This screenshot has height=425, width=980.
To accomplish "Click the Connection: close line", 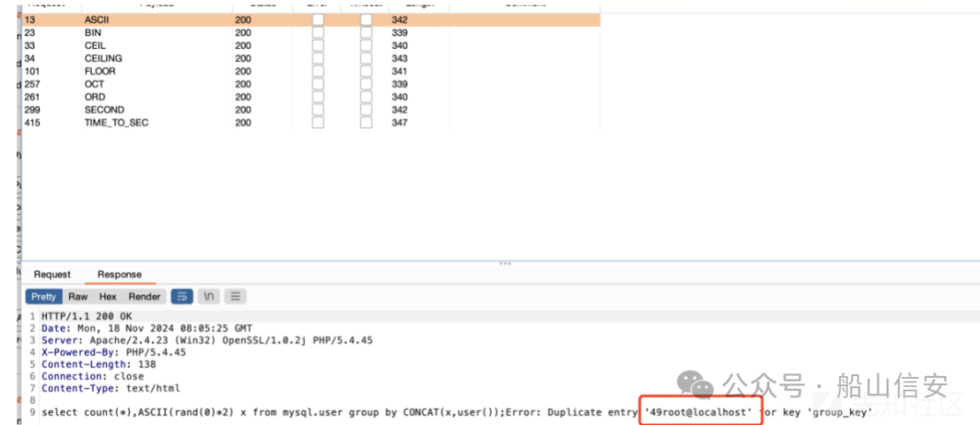I will coord(93,376).
